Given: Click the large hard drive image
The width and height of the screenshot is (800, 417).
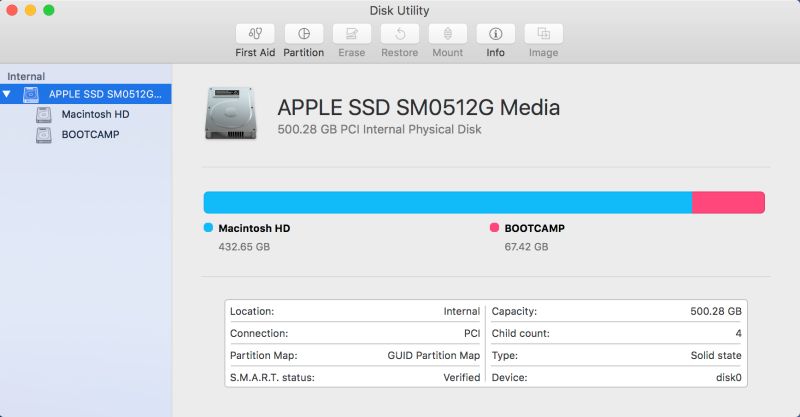Looking at the screenshot, I should [x=231, y=113].
